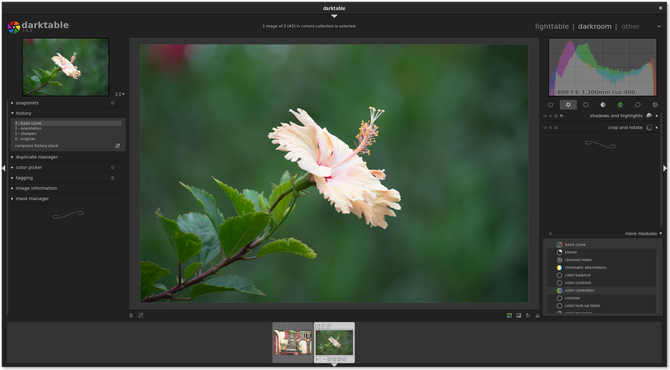Open the color group multicolor circle tab

pos(620,105)
